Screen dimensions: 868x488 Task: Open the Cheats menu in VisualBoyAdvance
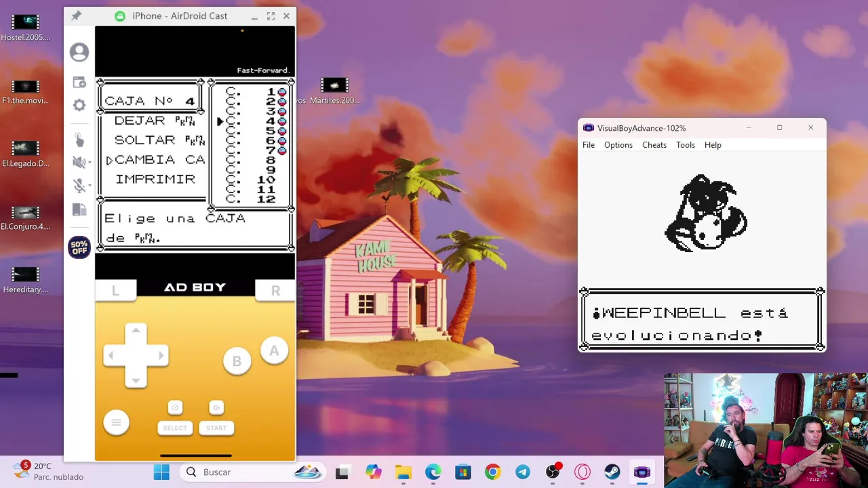click(654, 145)
